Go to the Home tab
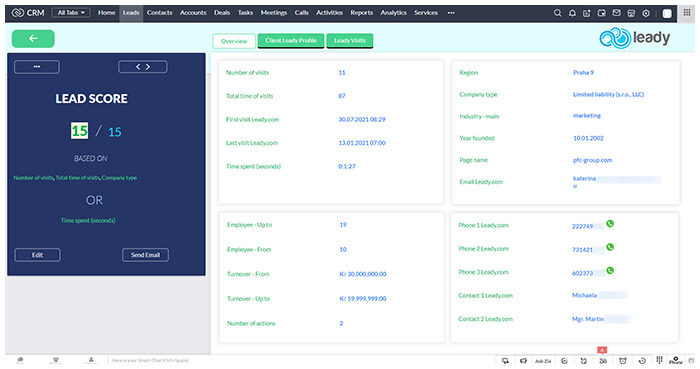Image resolution: width=700 pixels, height=369 pixels. click(106, 12)
